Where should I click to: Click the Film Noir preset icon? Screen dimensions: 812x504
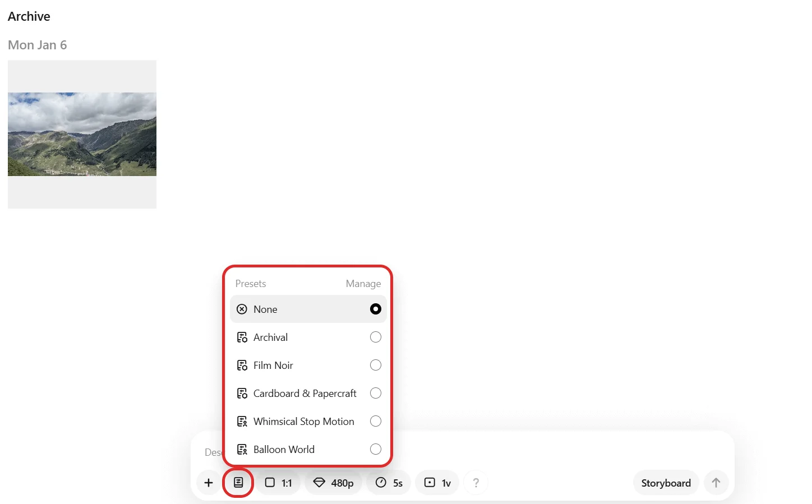(242, 366)
